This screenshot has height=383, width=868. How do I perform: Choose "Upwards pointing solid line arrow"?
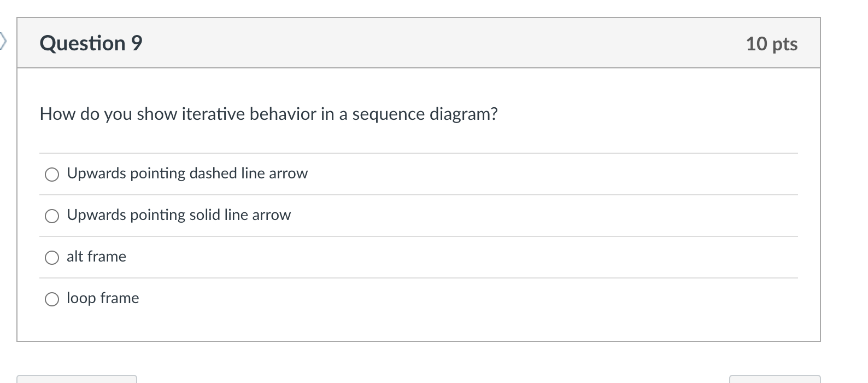[52, 216]
